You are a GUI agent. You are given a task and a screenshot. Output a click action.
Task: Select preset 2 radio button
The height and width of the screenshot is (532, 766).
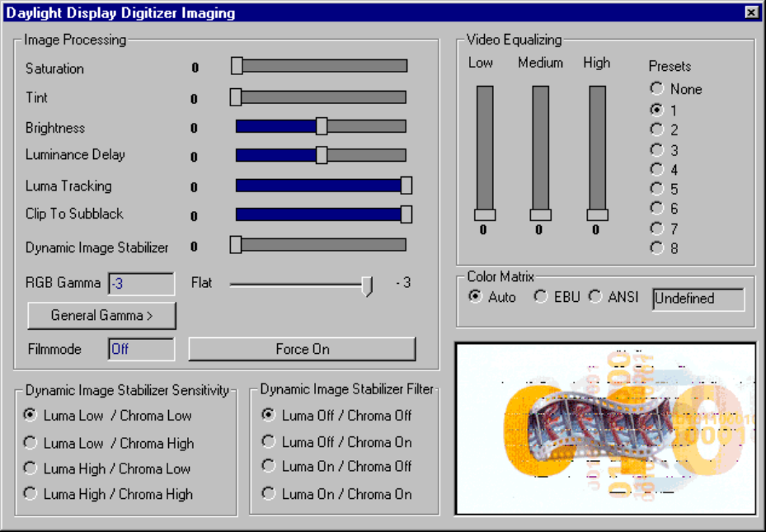[x=656, y=129]
